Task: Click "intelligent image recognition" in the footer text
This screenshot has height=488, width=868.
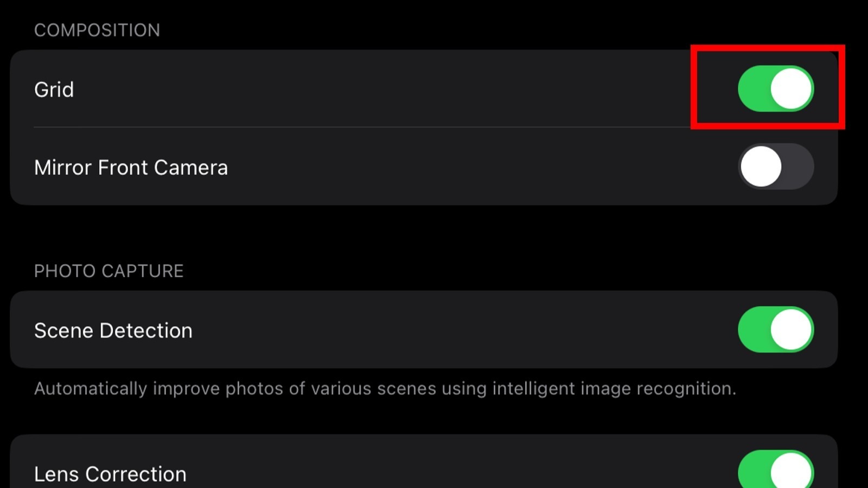Action: pyautogui.click(x=614, y=389)
